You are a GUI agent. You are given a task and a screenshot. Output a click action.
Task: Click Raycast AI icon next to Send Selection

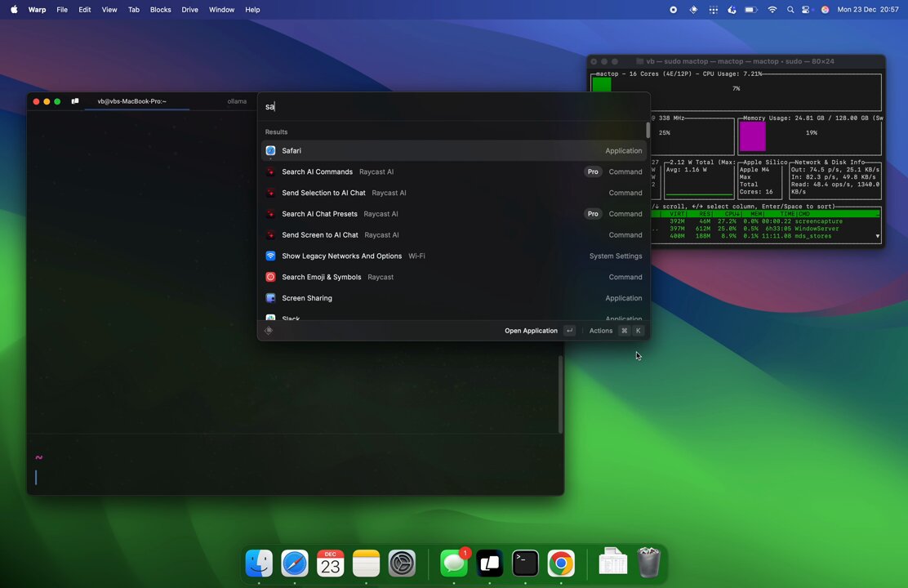point(270,193)
